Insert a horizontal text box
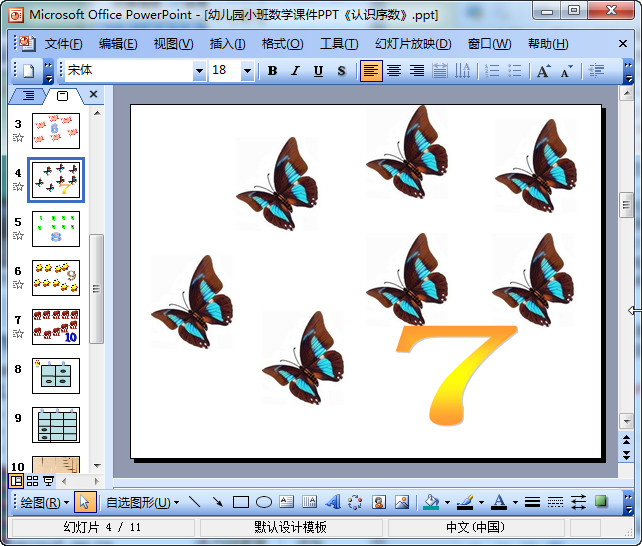Image resolution: width=642 pixels, height=546 pixels. (x=287, y=502)
